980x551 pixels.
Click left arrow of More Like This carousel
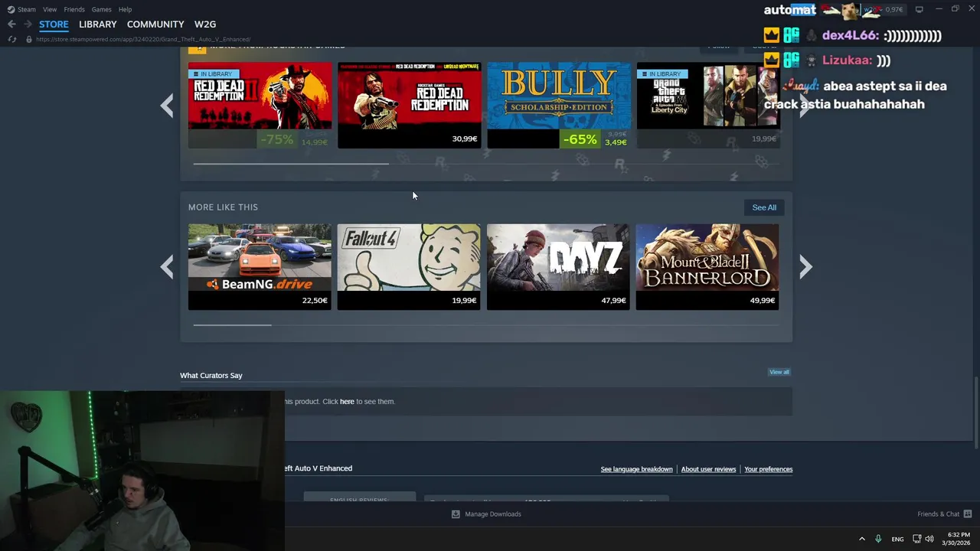(x=167, y=266)
